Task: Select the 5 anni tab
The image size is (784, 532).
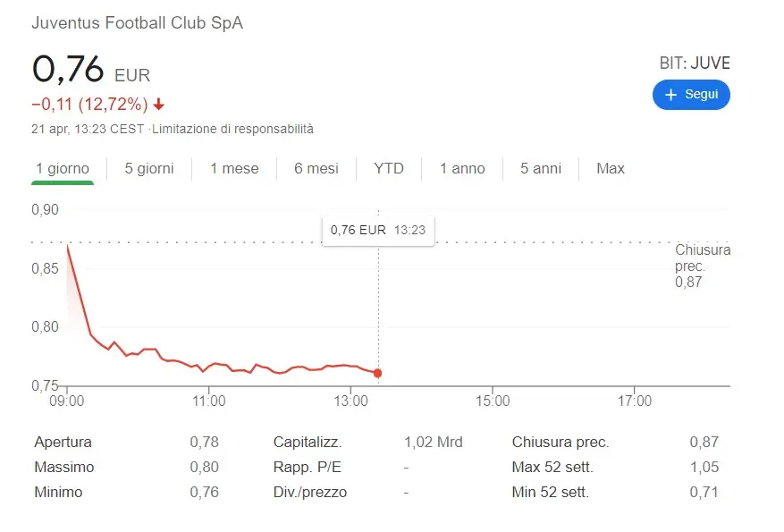Action: pyautogui.click(x=541, y=168)
